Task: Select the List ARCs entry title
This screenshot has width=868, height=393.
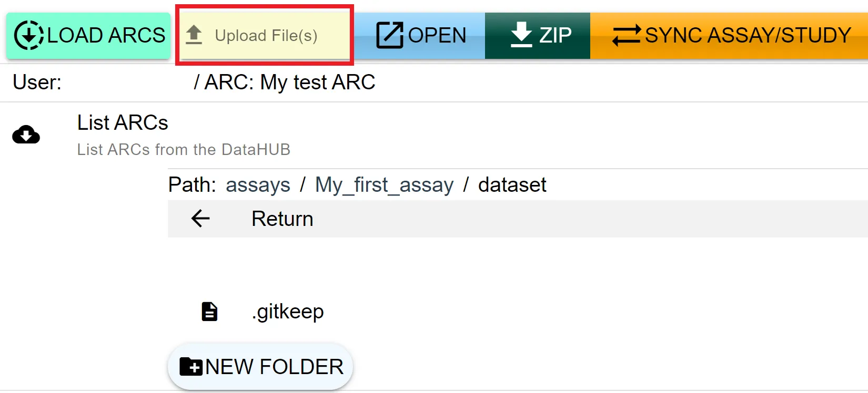Action: [123, 122]
